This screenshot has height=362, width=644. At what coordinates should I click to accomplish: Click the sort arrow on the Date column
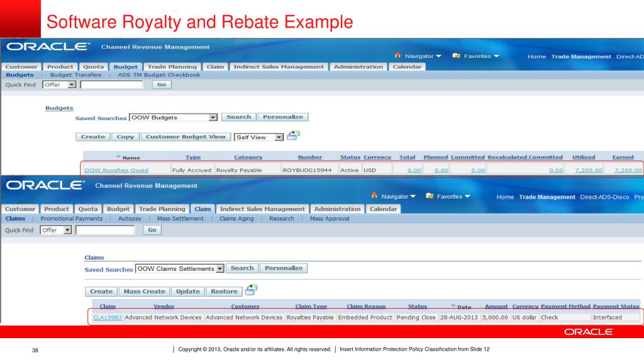tap(453, 306)
